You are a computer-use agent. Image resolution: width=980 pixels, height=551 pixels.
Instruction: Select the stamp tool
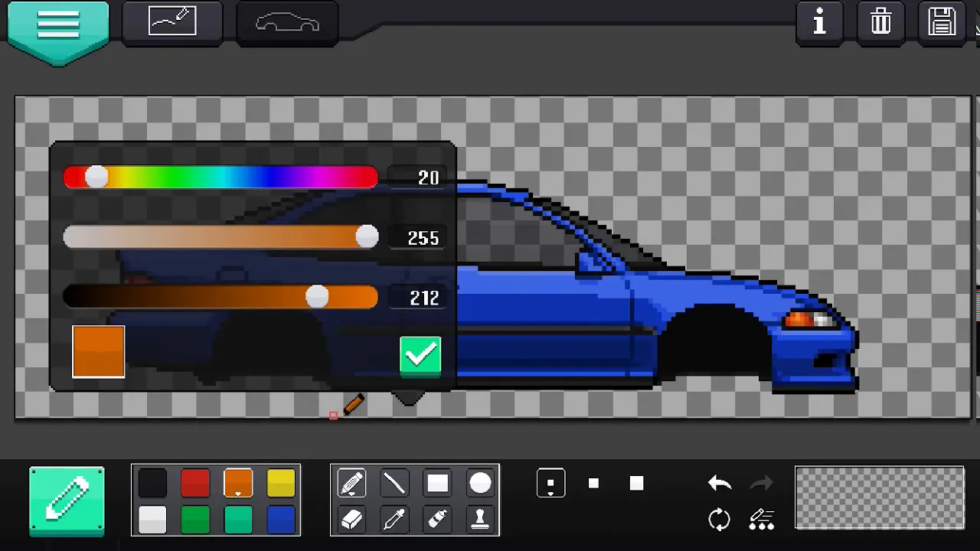click(480, 520)
